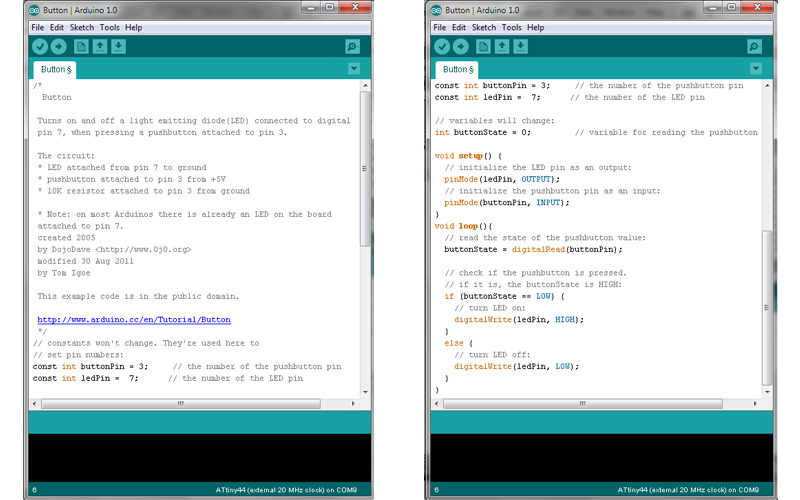Click scroll up arrow in left editor

pyautogui.click(x=365, y=85)
